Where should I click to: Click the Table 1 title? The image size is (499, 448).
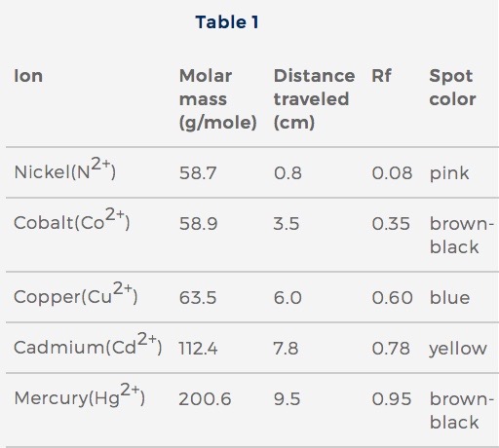(x=227, y=22)
